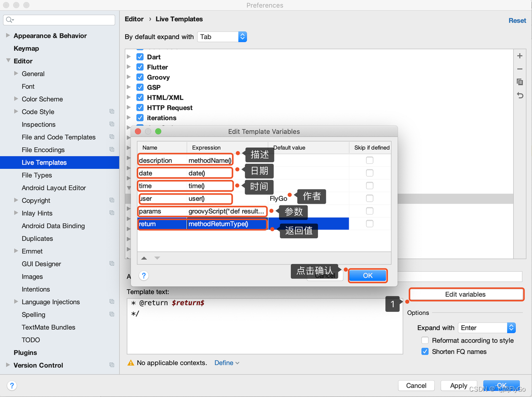
Task: Toggle Skip if defined for return variable
Action: pos(369,224)
